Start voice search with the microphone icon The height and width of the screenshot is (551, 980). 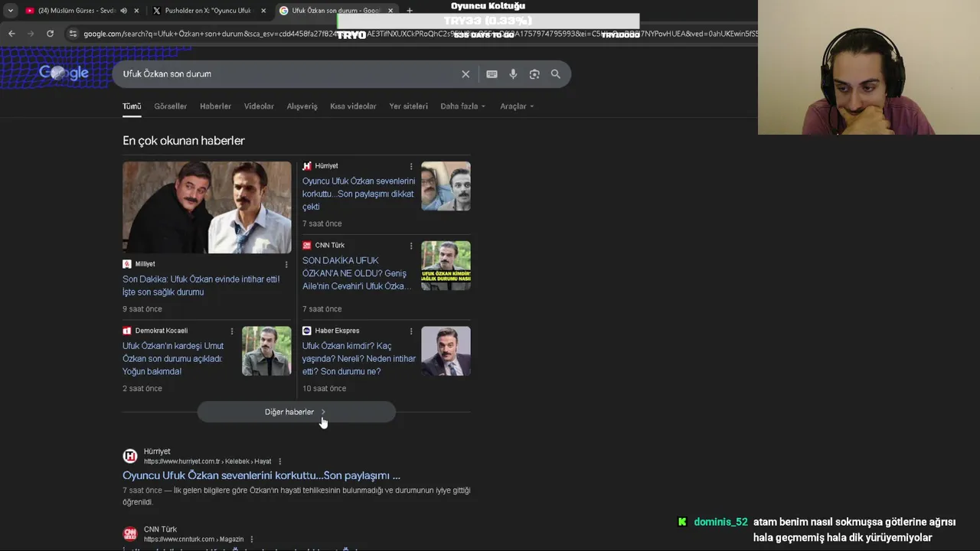tap(513, 74)
